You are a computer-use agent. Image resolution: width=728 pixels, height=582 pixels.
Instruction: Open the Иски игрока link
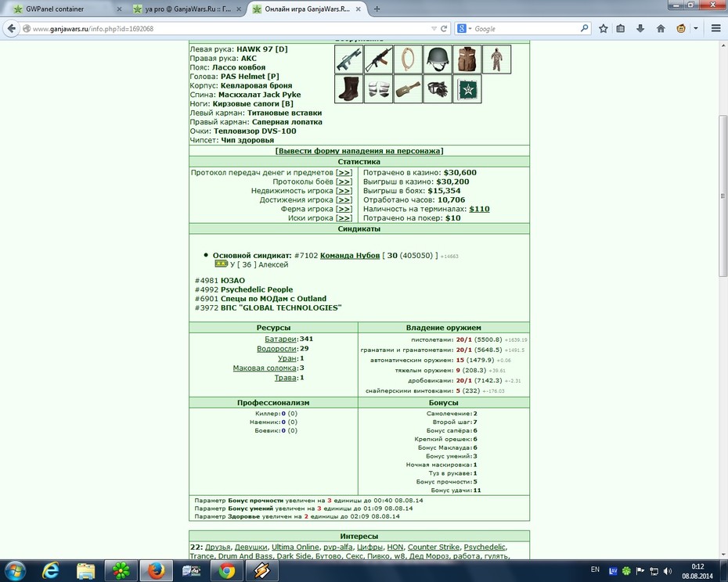(344, 217)
